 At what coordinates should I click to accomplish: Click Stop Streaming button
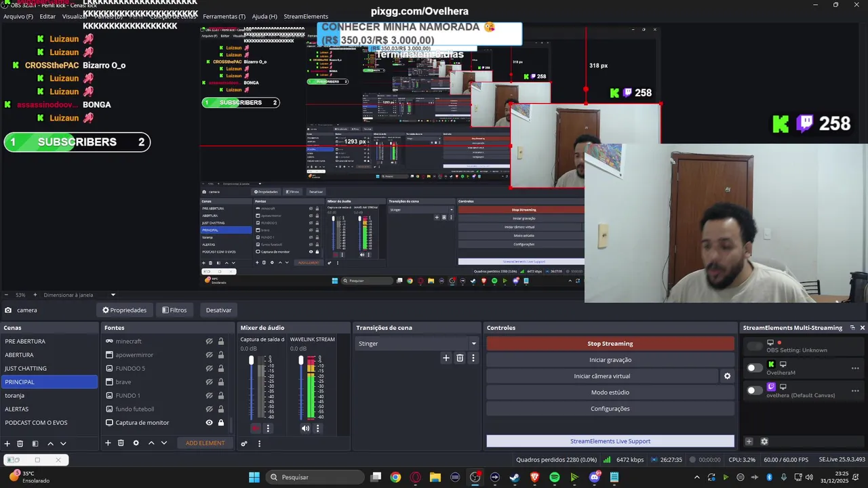click(x=610, y=344)
